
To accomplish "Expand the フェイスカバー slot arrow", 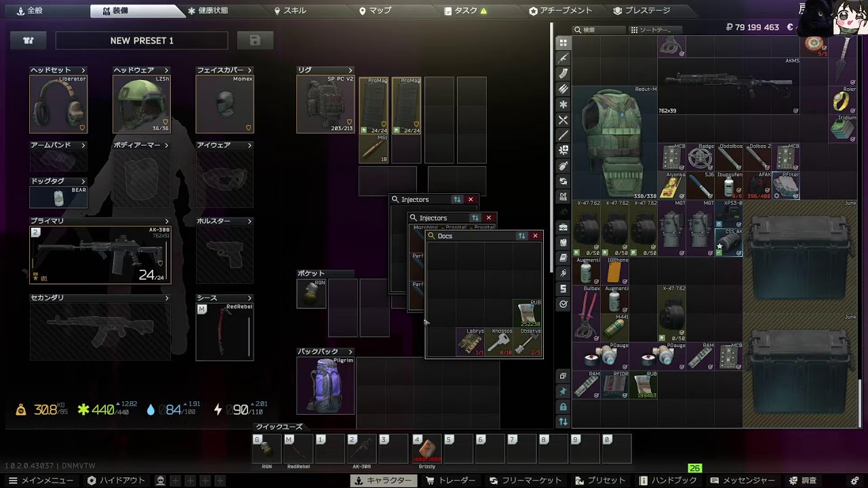I will [250, 70].
